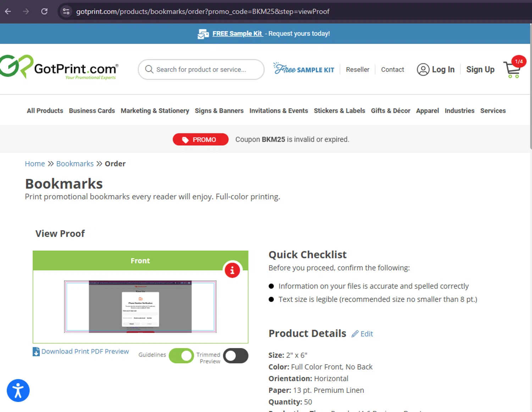This screenshot has width=532, height=412.
Task: Click 'Paper: 13 pt. Premium Linen' text
Action: click(316, 390)
